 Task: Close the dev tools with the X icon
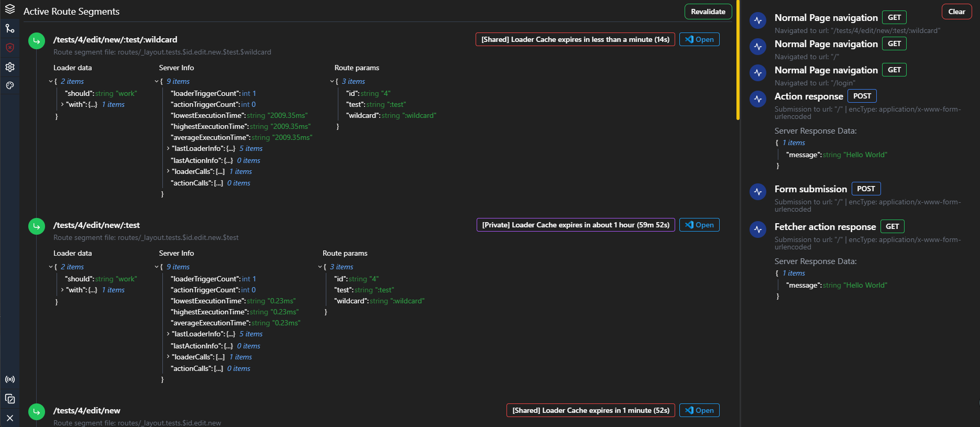(10, 418)
